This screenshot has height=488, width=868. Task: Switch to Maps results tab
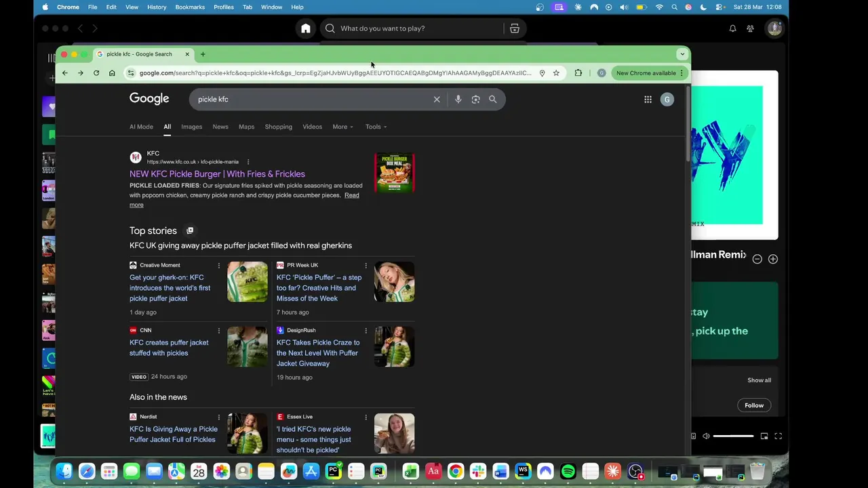[x=246, y=127]
